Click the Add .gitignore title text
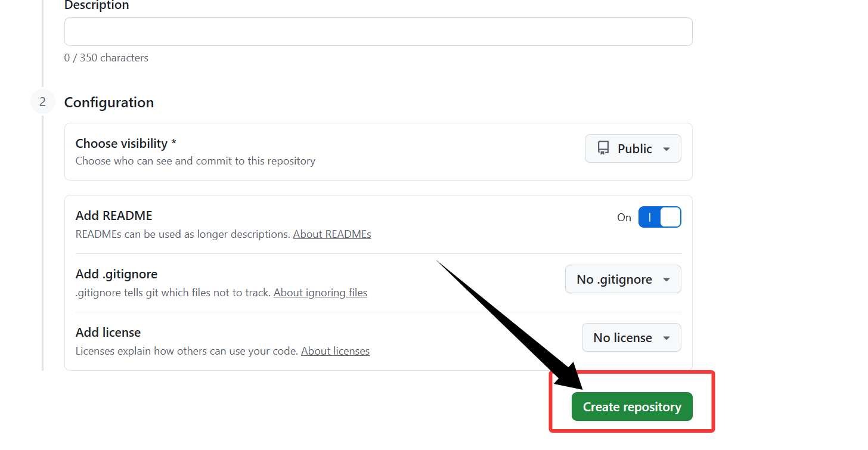Viewport: 868px width, 450px height. coord(116,274)
